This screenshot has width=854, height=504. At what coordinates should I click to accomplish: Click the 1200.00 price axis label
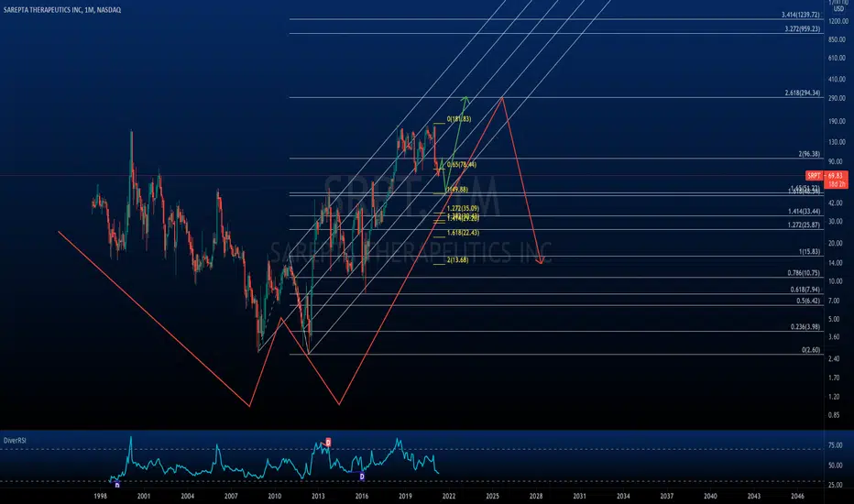[x=838, y=21]
